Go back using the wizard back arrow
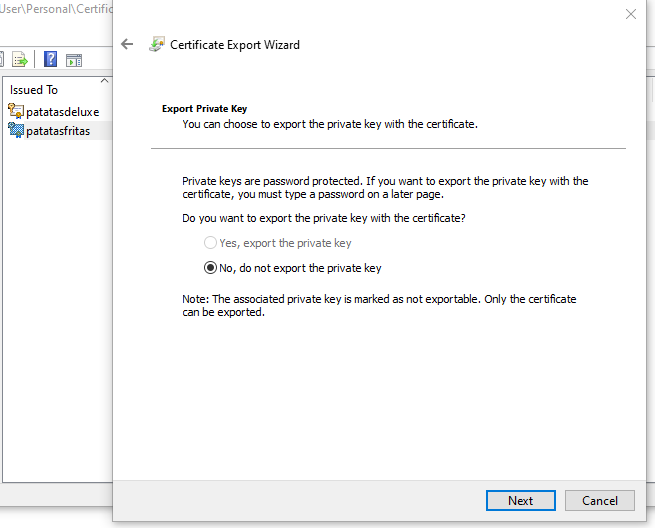This screenshot has height=528, width=655. click(x=127, y=44)
